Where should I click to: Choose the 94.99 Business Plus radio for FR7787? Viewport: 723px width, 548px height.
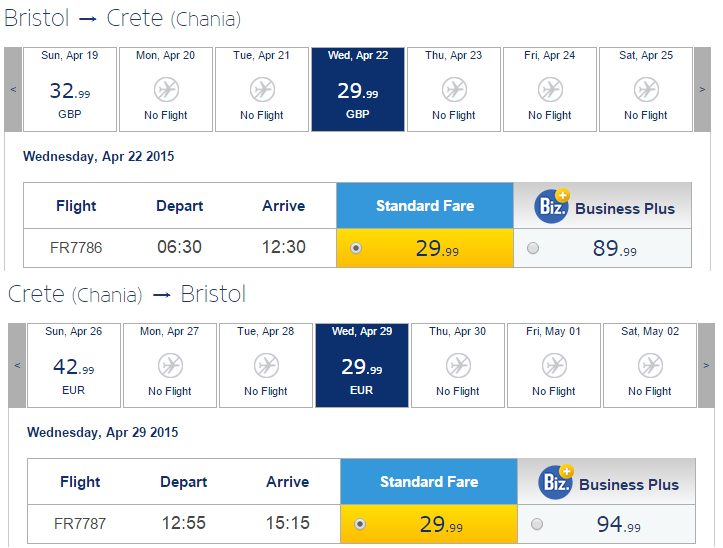point(537,524)
